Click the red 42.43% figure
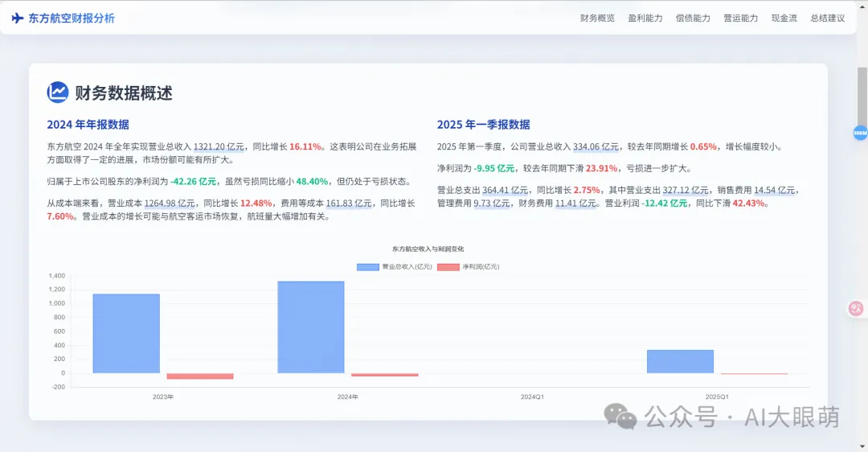The height and width of the screenshot is (452, 868). (x=748, y=203)
